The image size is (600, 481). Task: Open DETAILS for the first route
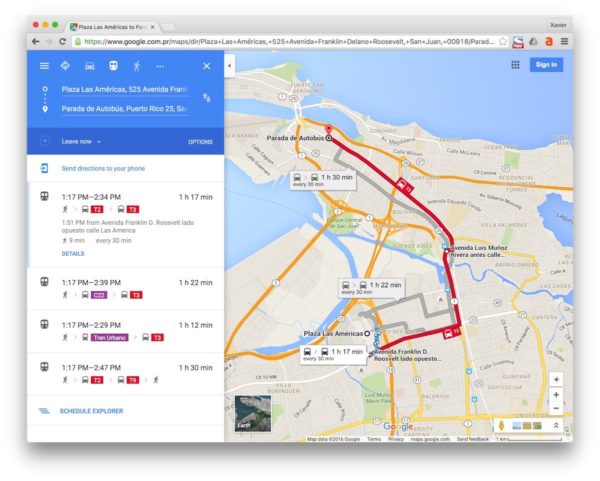click(73, 254)
